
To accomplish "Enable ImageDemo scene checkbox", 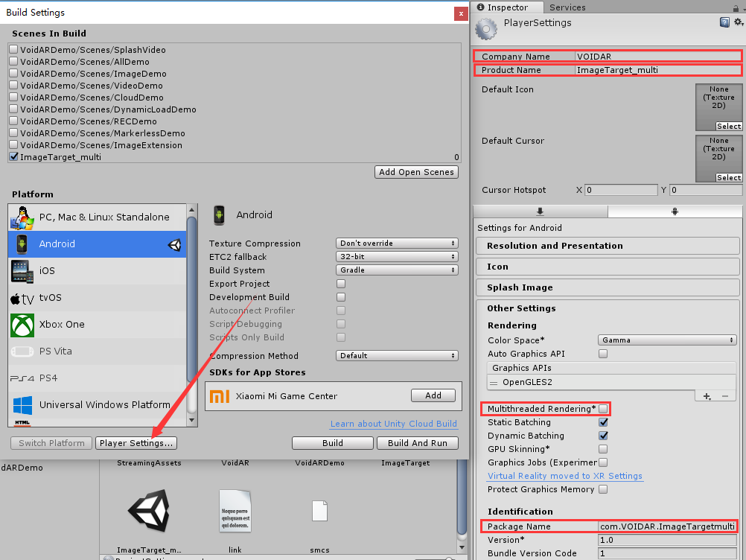I will pos(14,73).
